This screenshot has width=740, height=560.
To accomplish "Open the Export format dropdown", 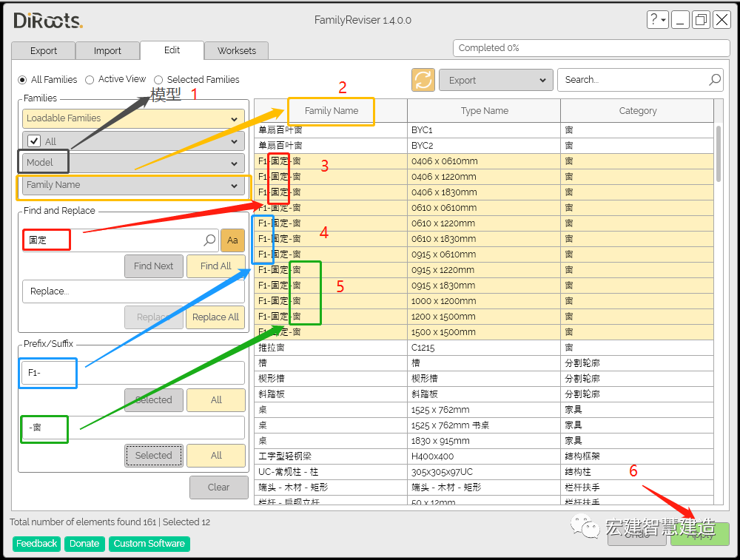I will pyautogui.click(x=496, y=80).
